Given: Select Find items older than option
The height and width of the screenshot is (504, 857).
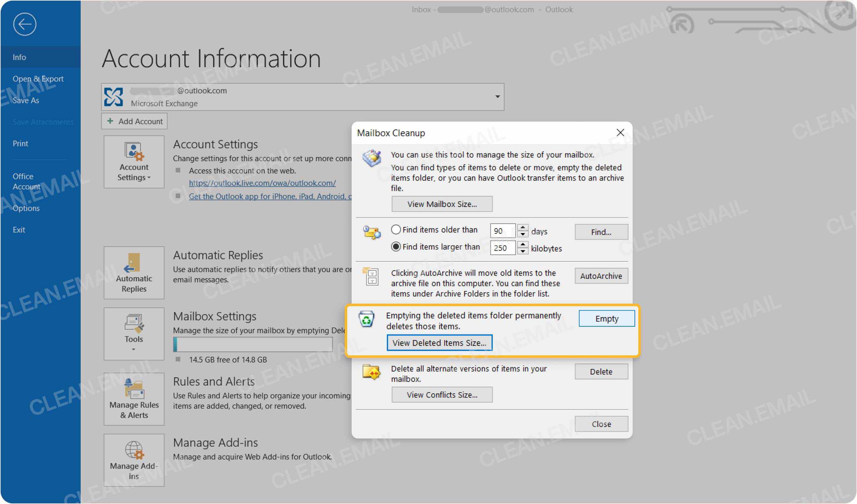Looking at the screenshot, I should coord(395,230).
